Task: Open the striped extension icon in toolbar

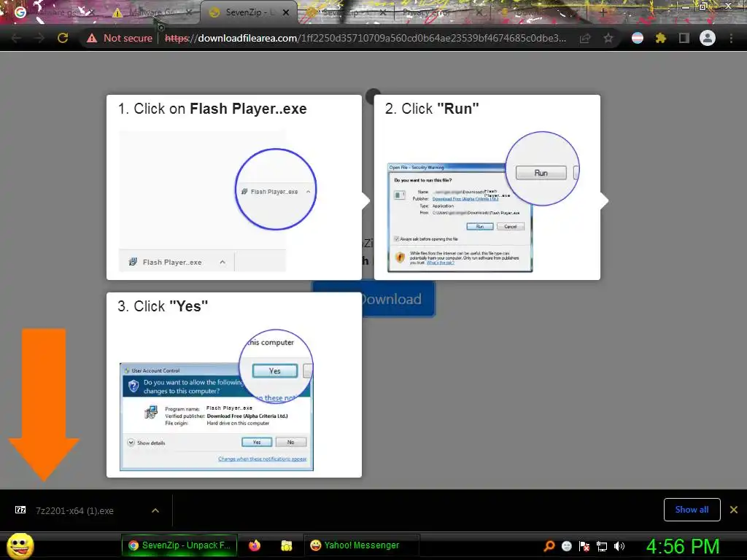Action: point(638,38)
